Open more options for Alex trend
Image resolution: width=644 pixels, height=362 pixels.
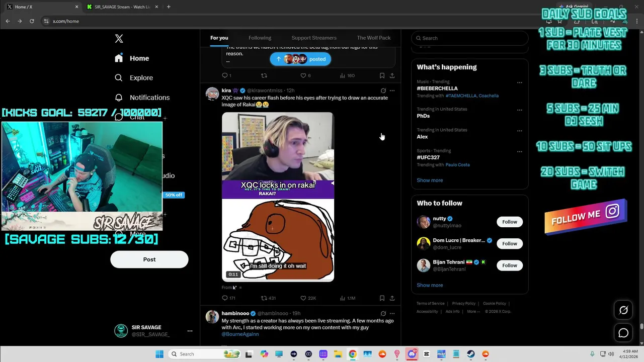coord(520,131)
